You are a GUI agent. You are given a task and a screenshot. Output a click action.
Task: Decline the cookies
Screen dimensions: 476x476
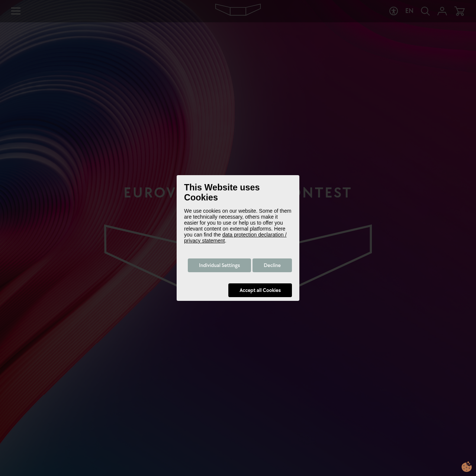coord(272,265)
